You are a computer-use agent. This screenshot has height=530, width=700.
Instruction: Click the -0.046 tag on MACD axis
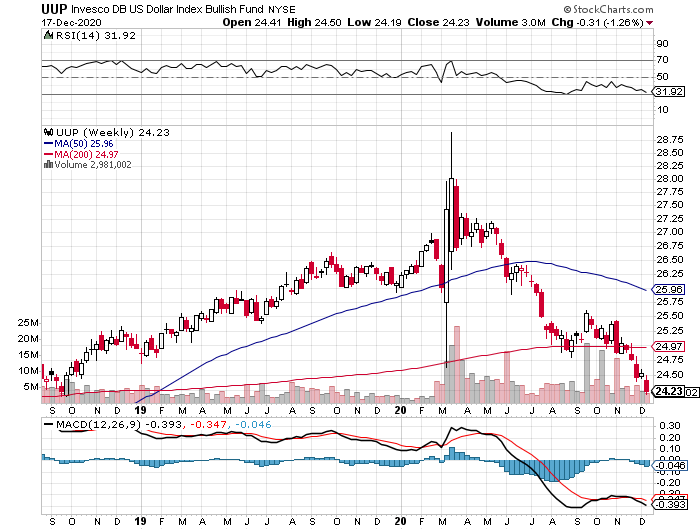coord(670,466)
